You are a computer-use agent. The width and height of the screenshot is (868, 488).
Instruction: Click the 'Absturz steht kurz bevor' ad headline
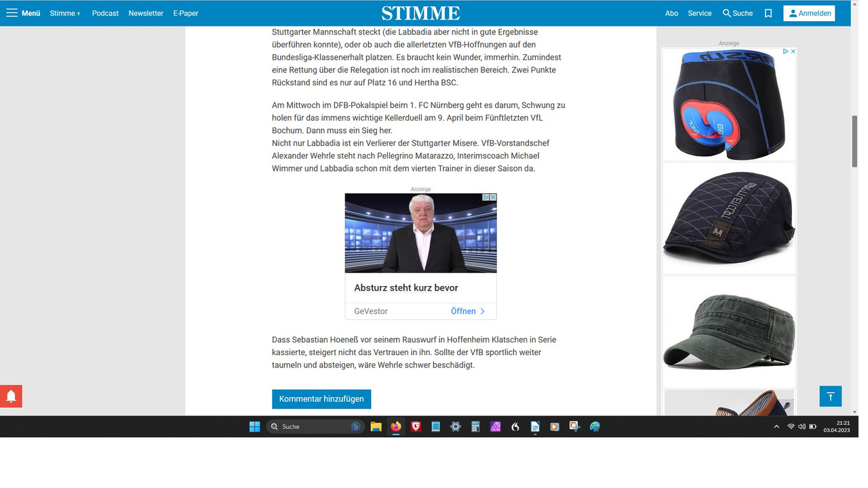point(406,288)
